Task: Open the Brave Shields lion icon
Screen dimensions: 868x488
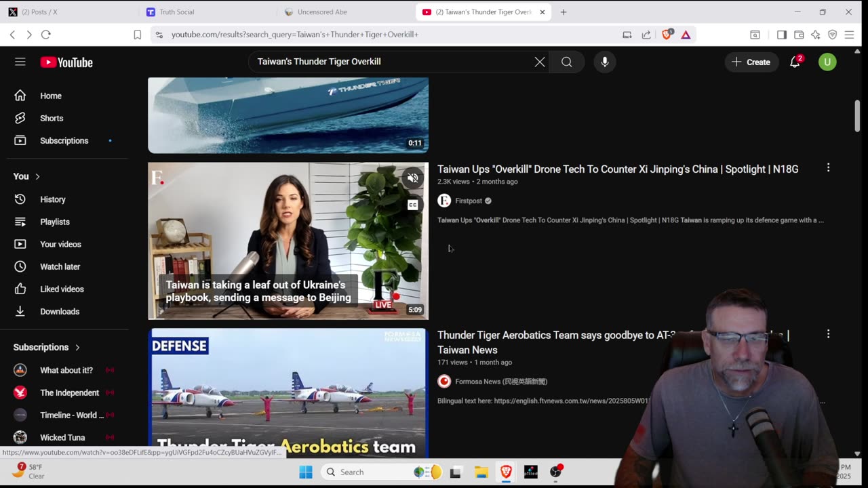Action: (x=667, y=35)
